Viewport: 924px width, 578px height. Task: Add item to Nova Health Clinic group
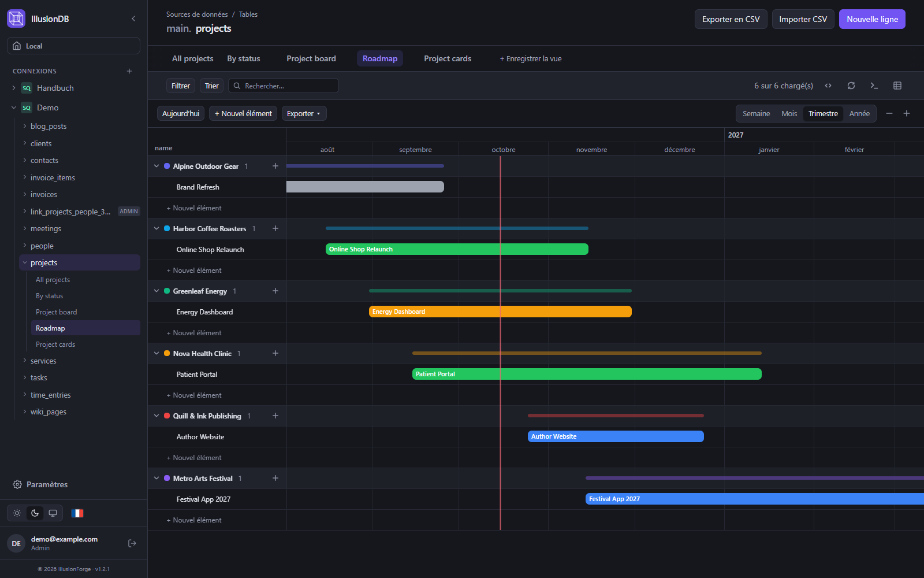pos(275,353)
